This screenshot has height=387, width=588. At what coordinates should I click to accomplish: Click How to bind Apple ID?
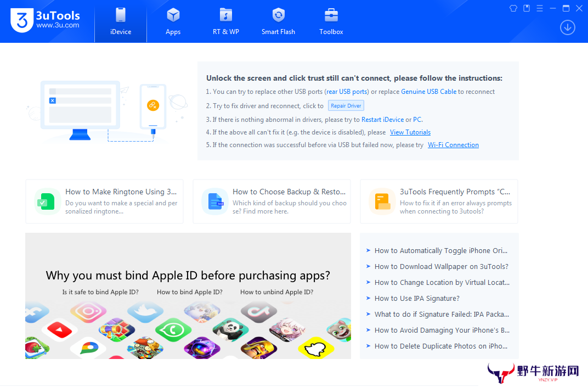tap(189, 292)
